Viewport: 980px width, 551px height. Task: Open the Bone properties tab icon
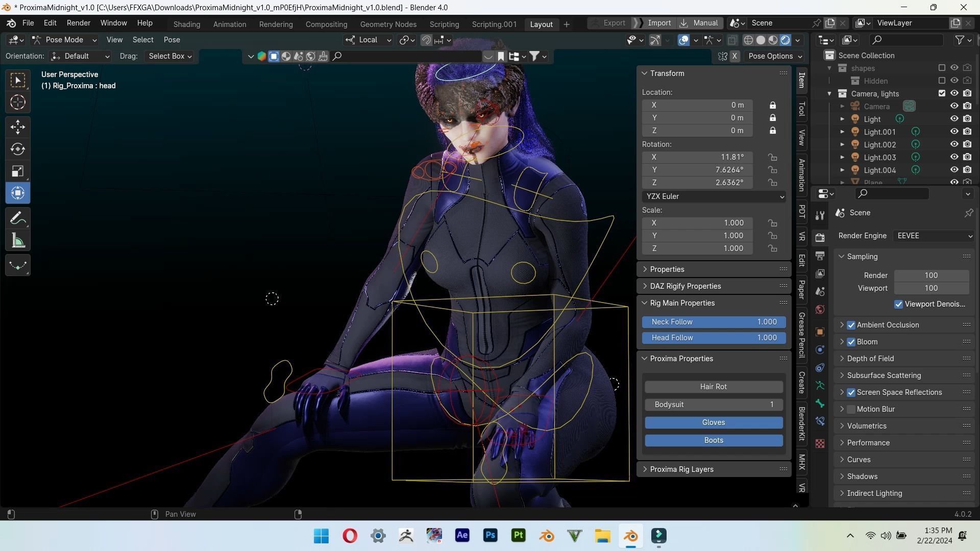pos(820,404)
